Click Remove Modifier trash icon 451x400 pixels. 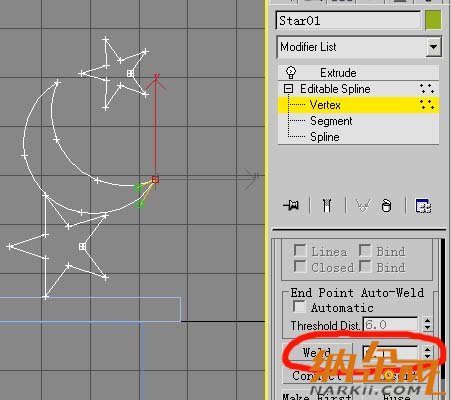386,206
